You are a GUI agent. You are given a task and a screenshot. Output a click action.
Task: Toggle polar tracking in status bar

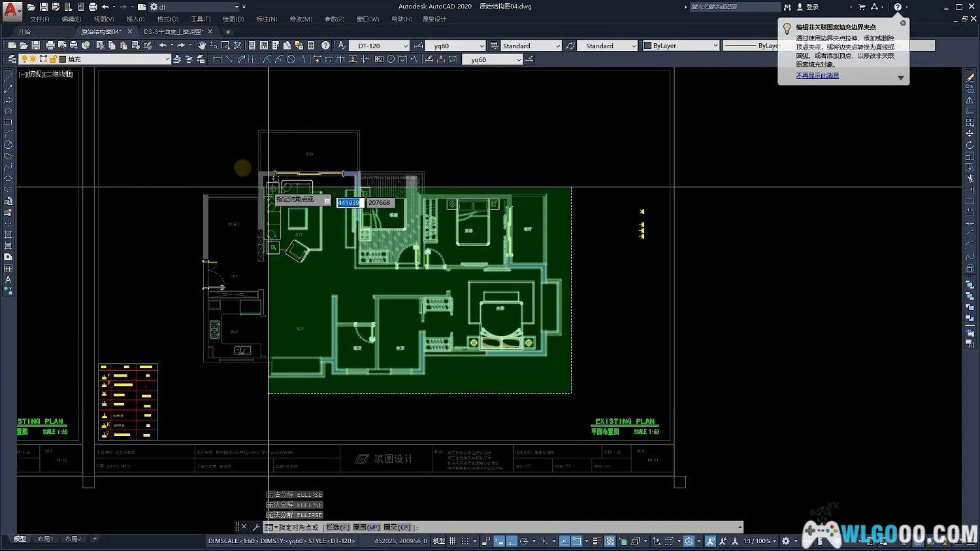tap(524, 541)
